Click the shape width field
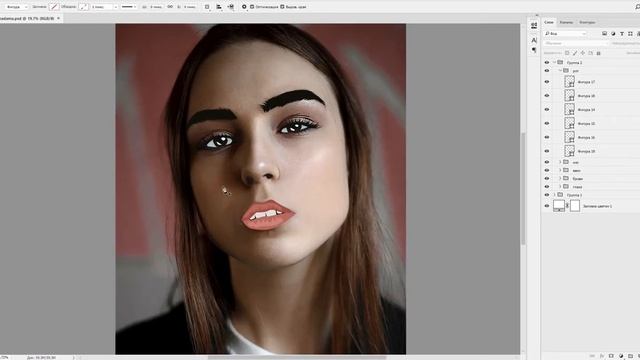Screen dimensions: 640x360 (156, 7)
